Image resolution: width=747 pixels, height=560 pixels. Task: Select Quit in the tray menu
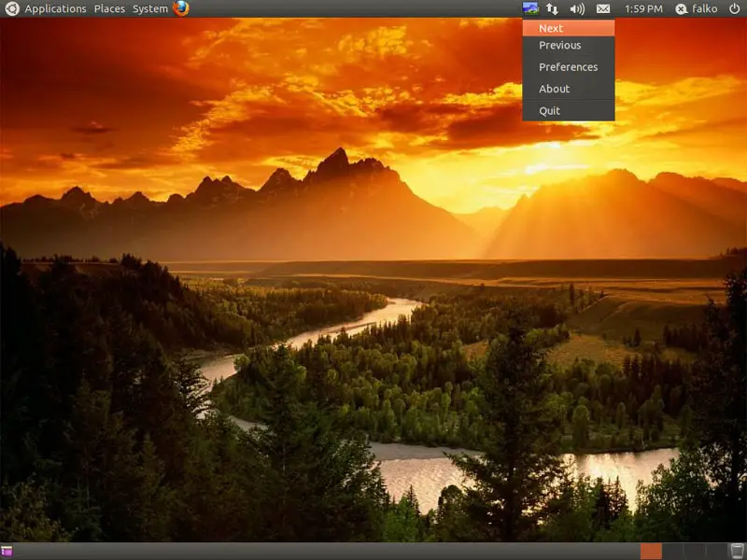click(569, 110)
